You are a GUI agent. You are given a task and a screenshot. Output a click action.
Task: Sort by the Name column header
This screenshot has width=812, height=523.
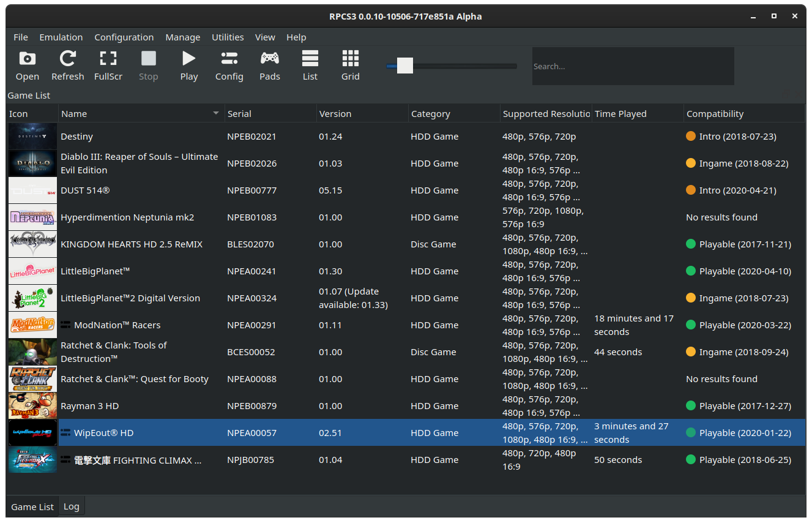pos(141,114)
